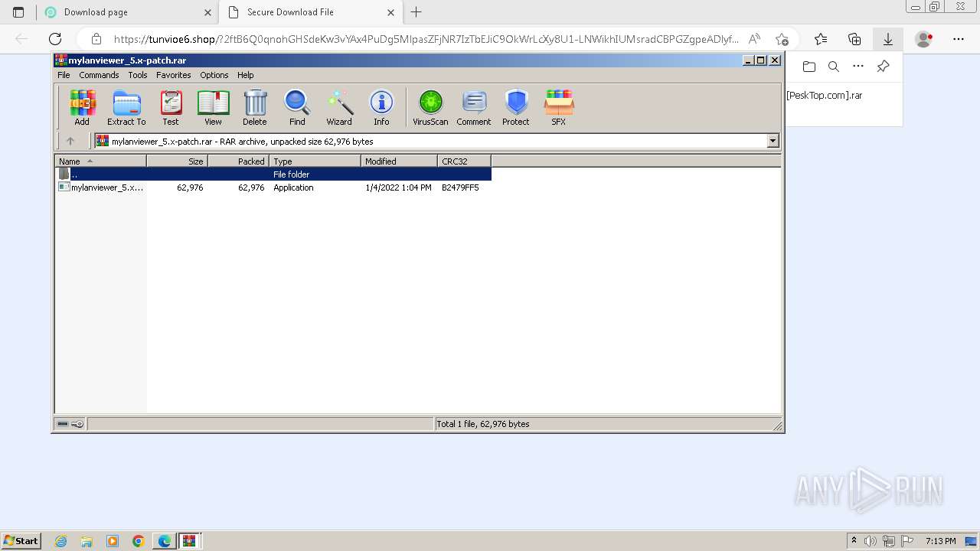Switch to the Download page browser tab

pos(129,12)
